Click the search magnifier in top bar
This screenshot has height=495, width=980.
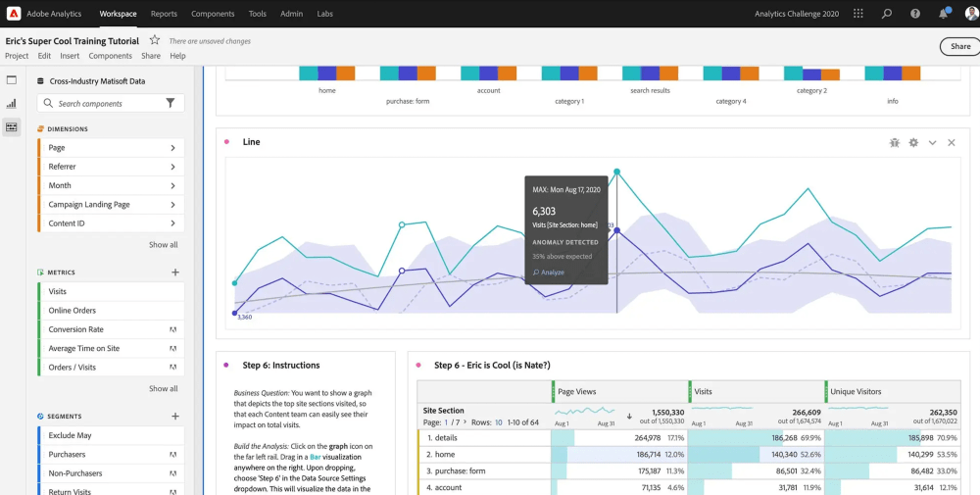886,13
